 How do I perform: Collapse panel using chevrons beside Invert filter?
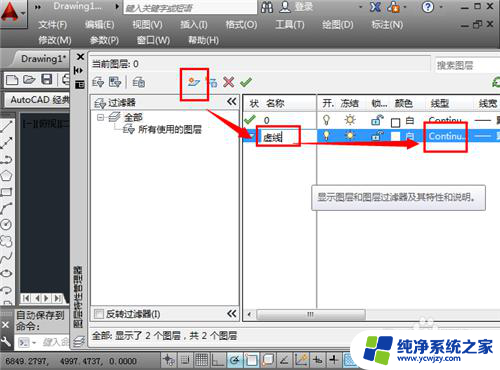click(x=232, y=313)
